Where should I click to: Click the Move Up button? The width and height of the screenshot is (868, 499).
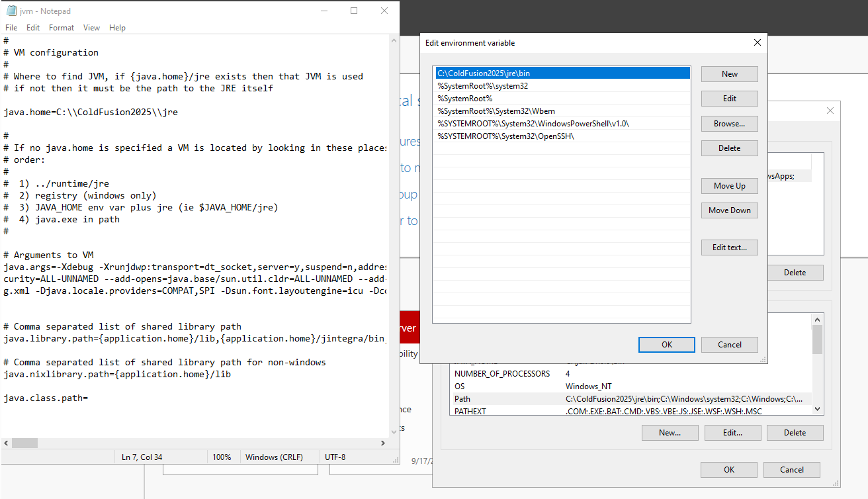pos(730,186)
